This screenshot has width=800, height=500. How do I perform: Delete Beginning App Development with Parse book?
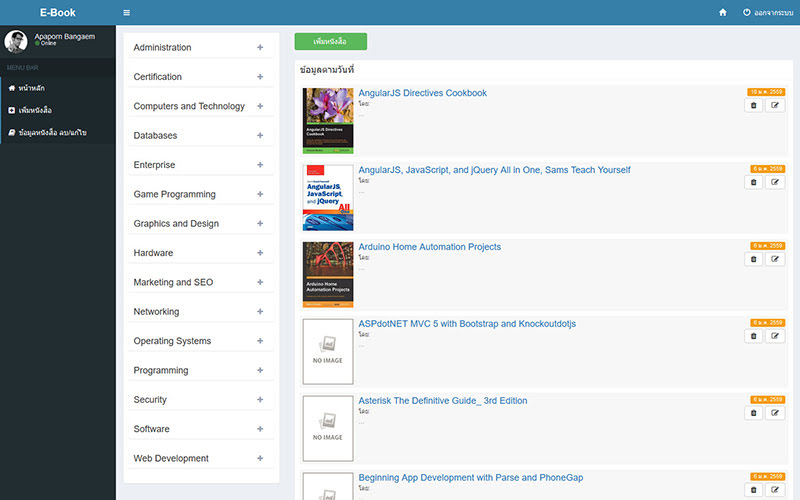pyautogui.click(x=754, y=490)
